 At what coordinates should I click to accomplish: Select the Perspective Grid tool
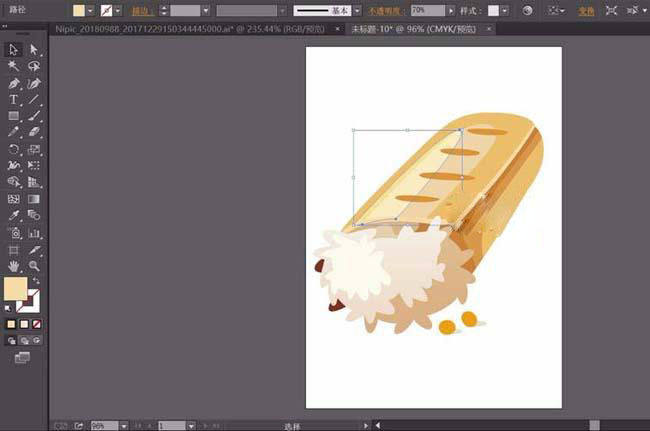pos(34,182)
